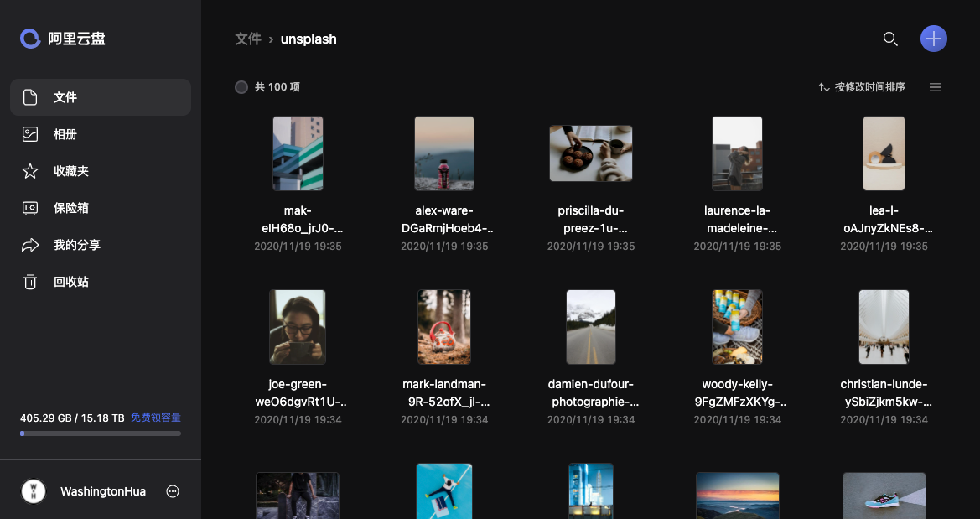
Task: Click the 收藏夹 star icon
Action: [x=30, y=171]
